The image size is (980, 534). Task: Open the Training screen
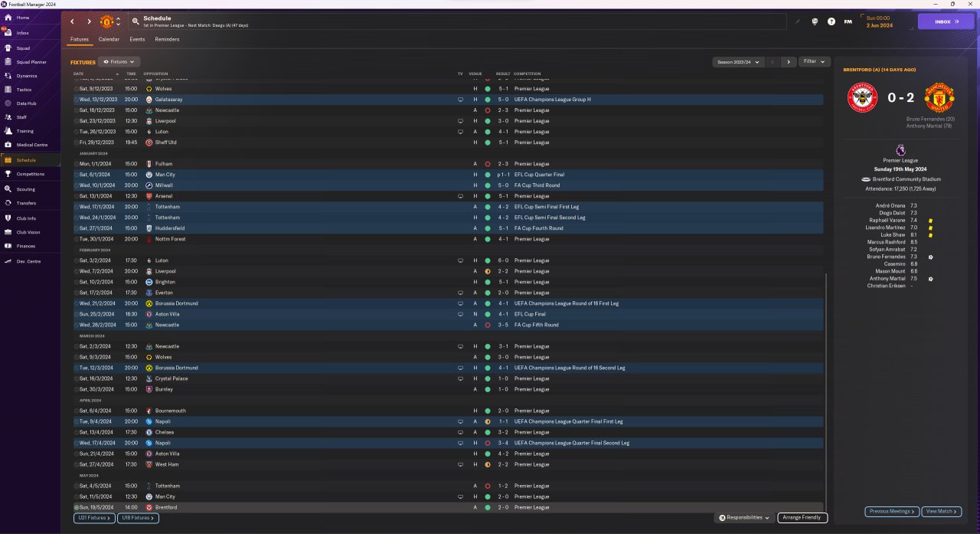click(x=24, y=131)
